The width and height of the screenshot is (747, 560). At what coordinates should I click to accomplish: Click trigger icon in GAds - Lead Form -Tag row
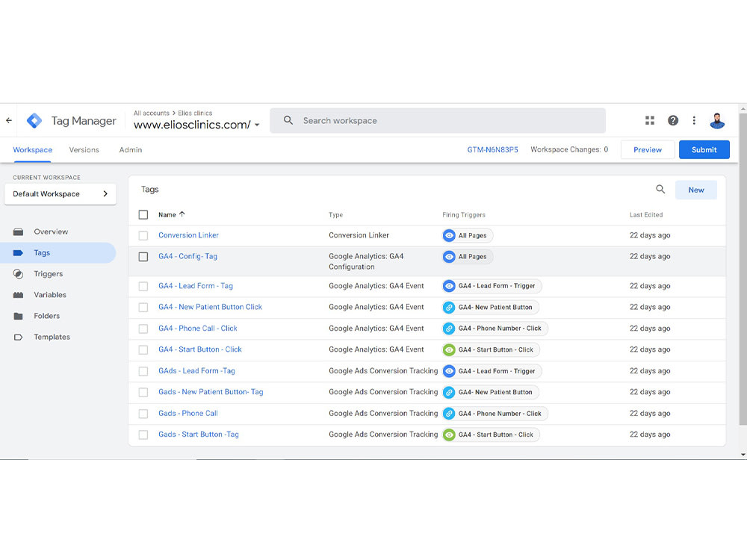[x=449, y=371]
